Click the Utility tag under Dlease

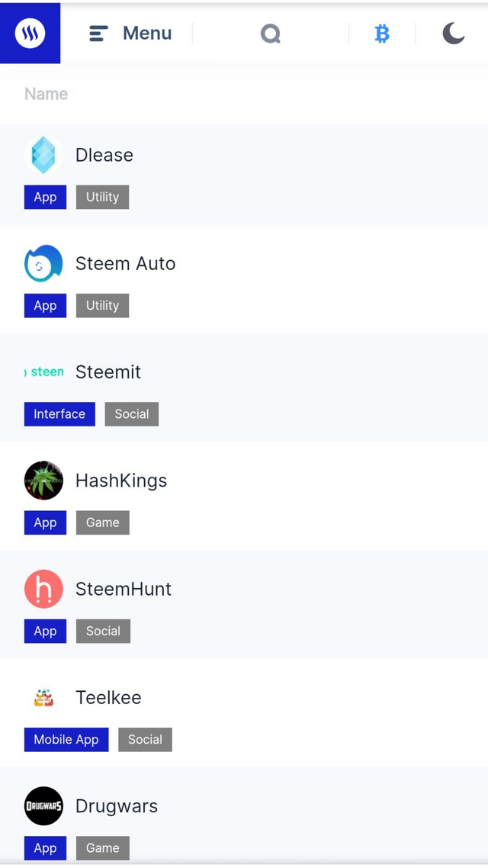coord(102,197)
